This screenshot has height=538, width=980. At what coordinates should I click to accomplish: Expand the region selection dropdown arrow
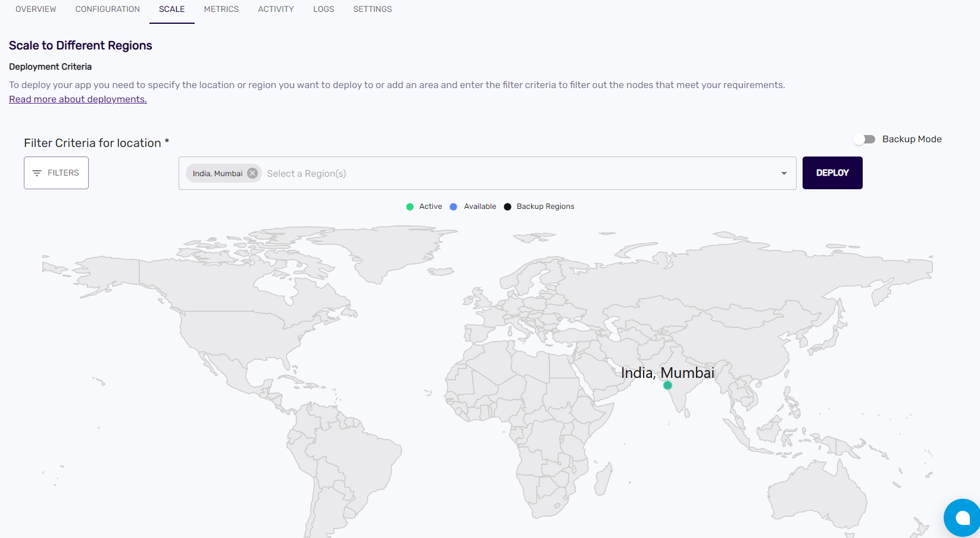coord(784,173)
